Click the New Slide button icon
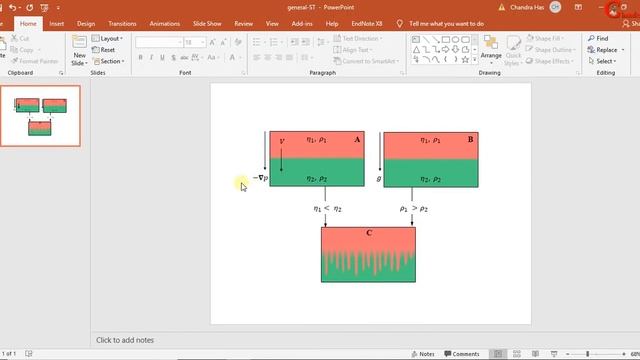Screen dimensions: 640x360 [79, 42]
